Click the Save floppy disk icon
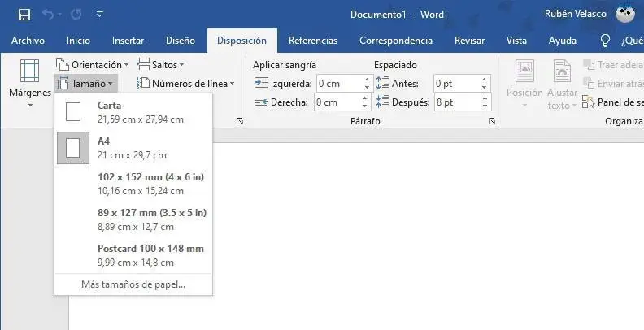Screen dimensions: 644x330 point(24,15)
